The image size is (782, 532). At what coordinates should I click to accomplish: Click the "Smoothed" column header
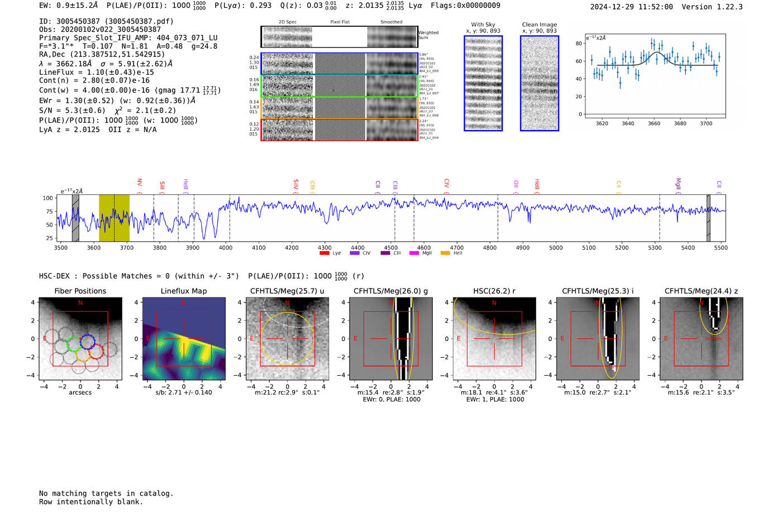[391, 22]
